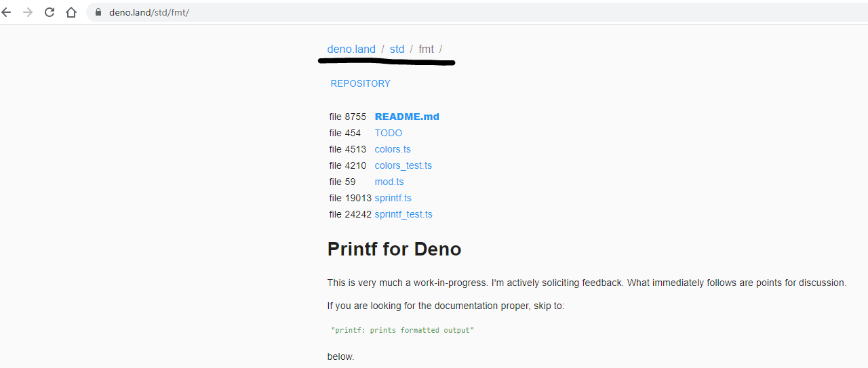Click the file size text 'file 19013'
The height and width of the screenshot is (368, 868).
click(351, 198)
